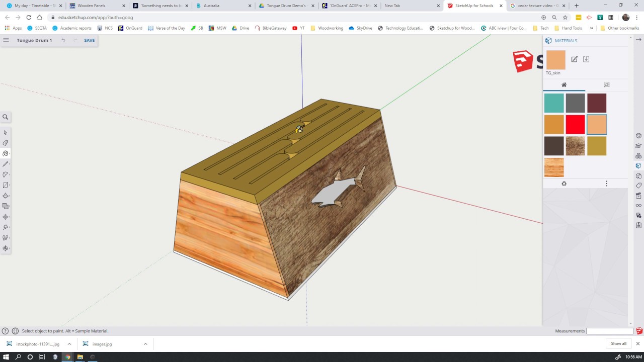Open the help question mark icon

point(6,331)
